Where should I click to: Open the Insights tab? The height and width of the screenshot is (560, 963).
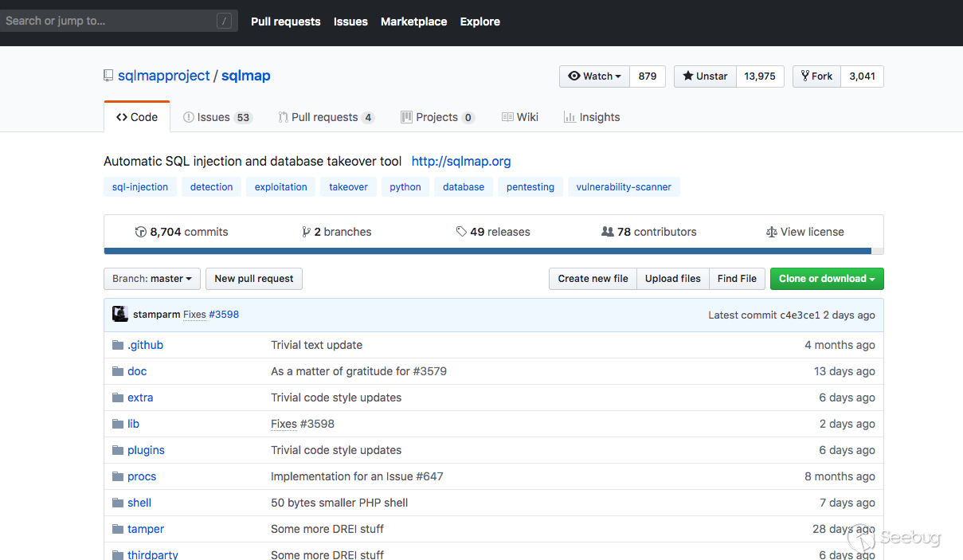point(592,117)
